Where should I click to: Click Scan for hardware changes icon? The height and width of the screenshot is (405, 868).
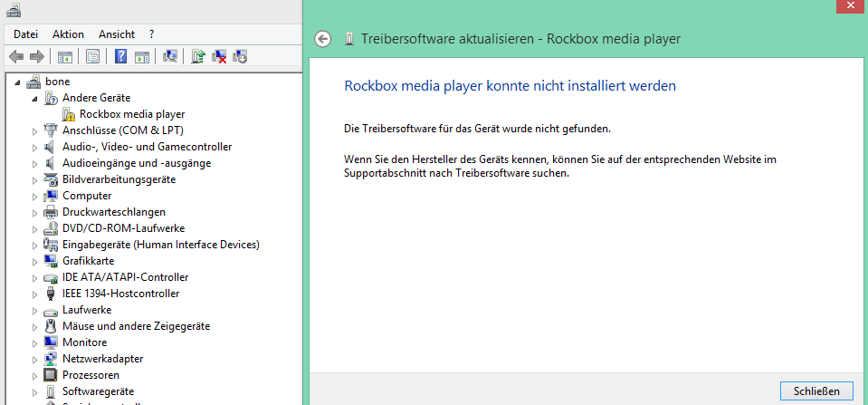click(x=170, y=56)
